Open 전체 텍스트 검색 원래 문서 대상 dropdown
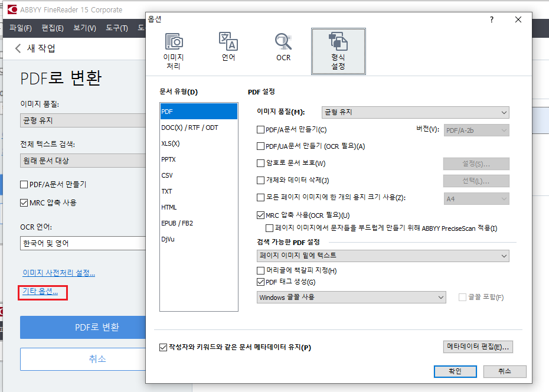 83,161
